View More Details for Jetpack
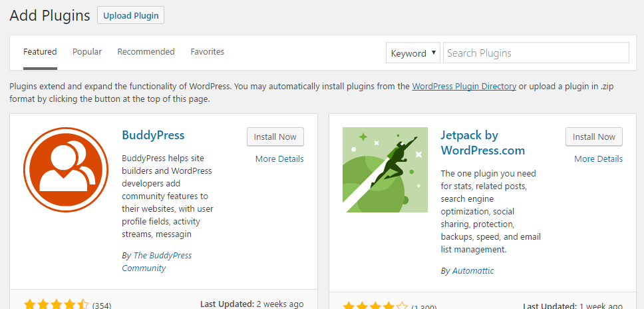 click(x=598, y=159)
